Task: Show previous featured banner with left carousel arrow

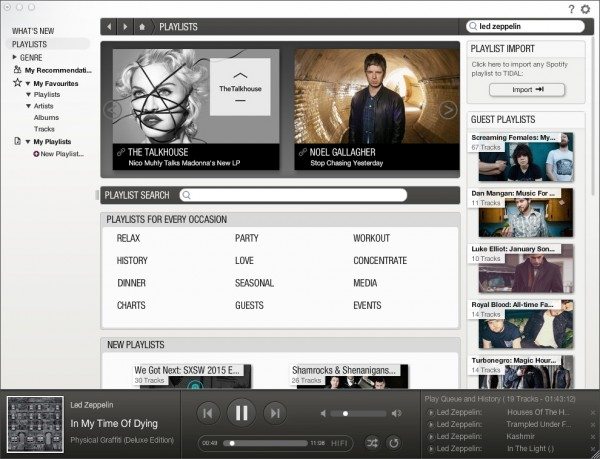Action: [x=112, y=110]
